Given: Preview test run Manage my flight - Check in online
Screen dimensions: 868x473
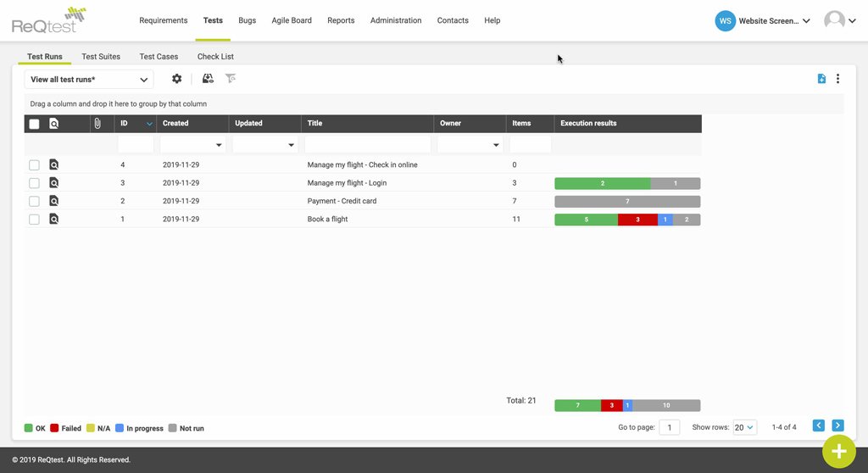Looking at the screenshot, I should click(x=53, y=164).
